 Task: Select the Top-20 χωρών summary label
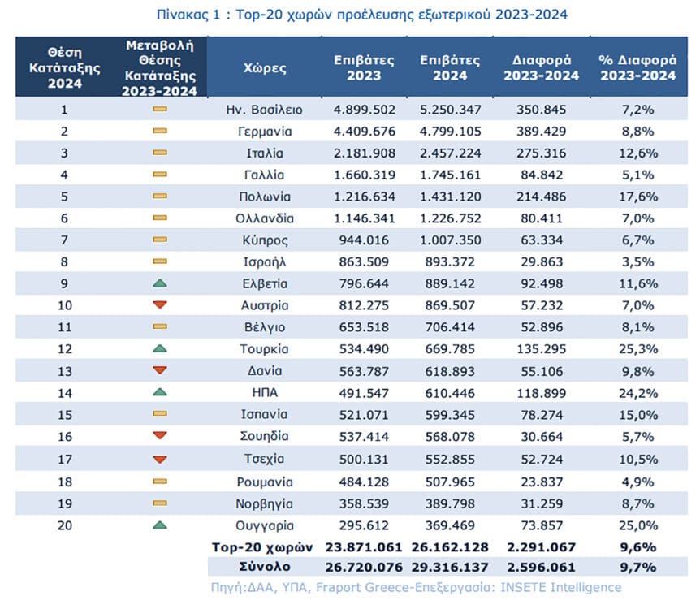[262, 547]
